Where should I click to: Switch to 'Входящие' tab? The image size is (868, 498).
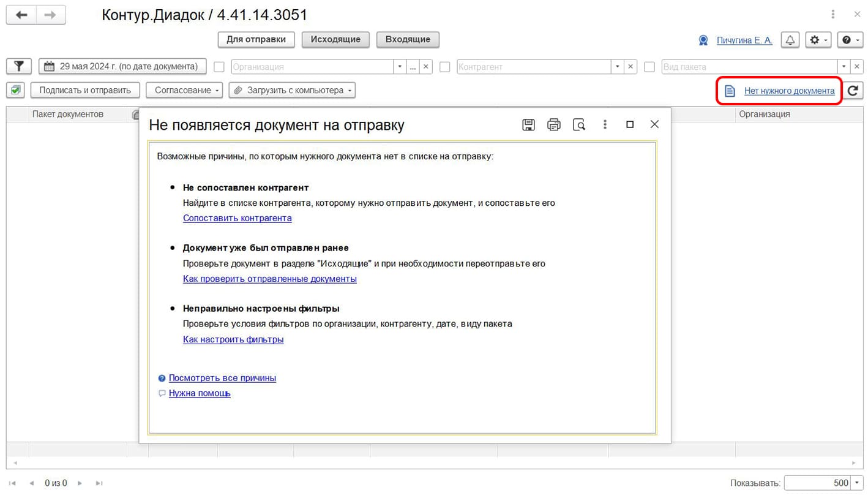[408, 39]
